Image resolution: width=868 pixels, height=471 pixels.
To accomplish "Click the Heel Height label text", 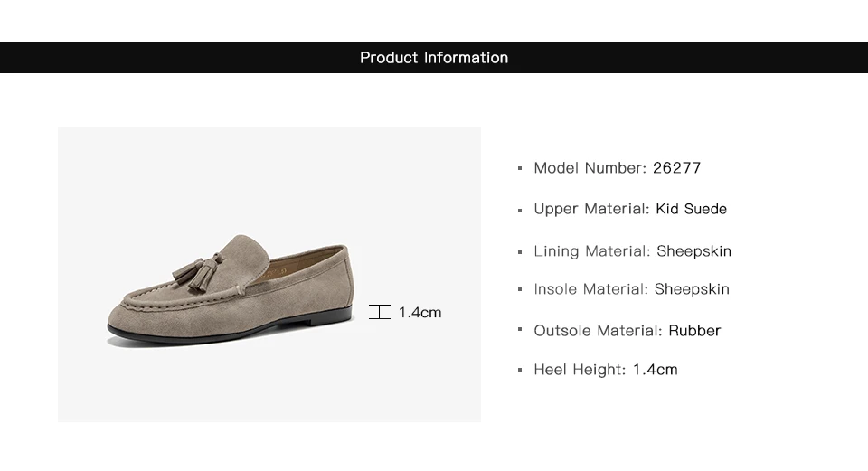I will (x=580, y=370).
